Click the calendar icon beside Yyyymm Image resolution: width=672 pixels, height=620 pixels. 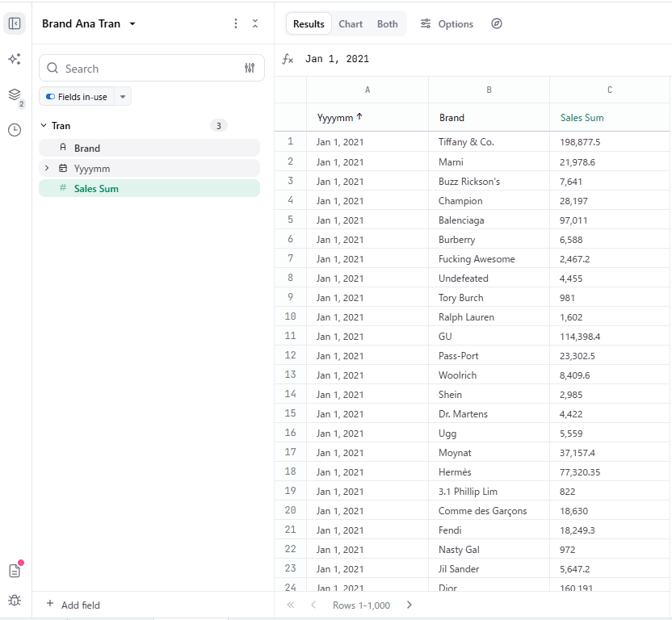tap(63, 168)
